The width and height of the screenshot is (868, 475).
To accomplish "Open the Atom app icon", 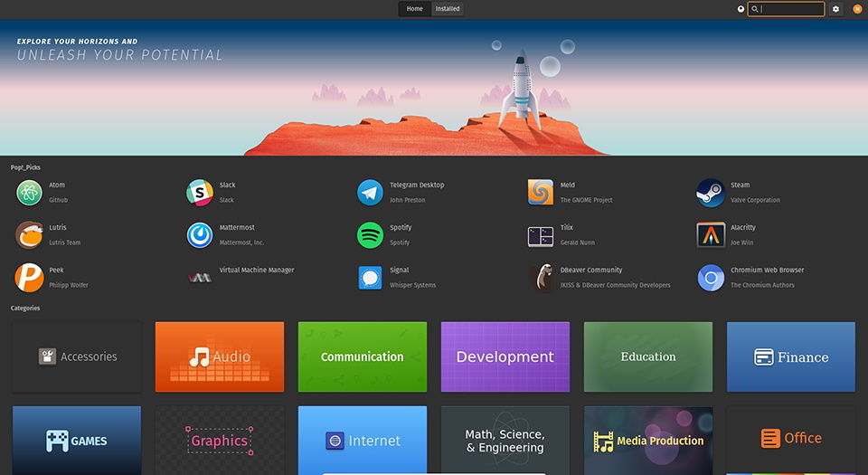I will pos(29,193).
